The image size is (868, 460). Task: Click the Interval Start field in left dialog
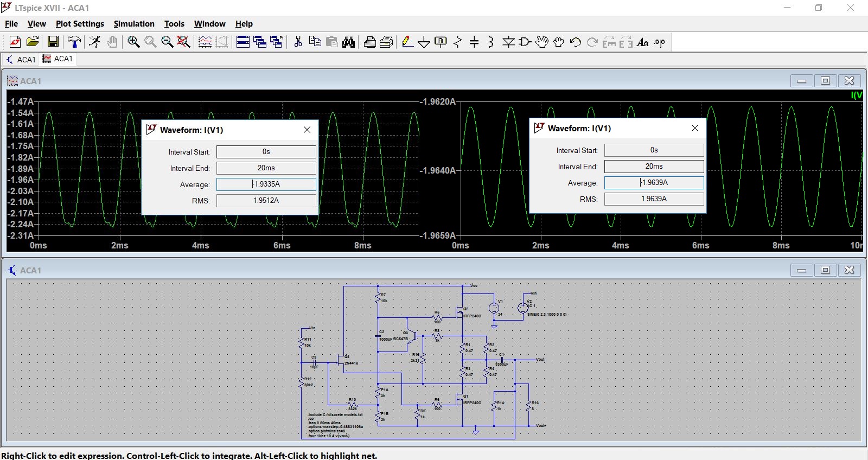coord(266,152)
